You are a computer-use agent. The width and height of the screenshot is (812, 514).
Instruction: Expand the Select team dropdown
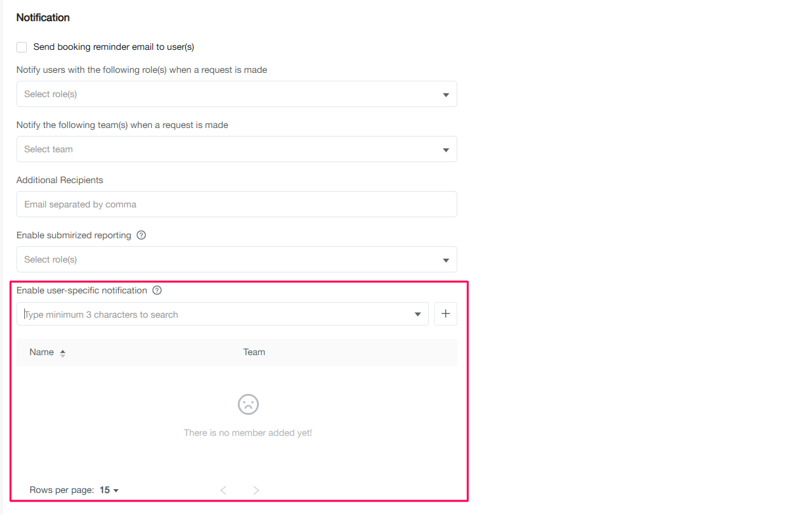point(237,149)
